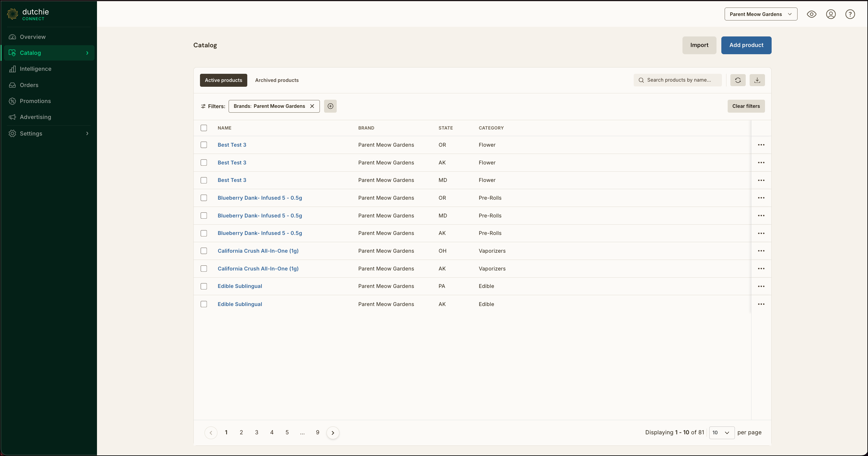
Task: Go to page 5 in pagination
Action: (287, 433)
